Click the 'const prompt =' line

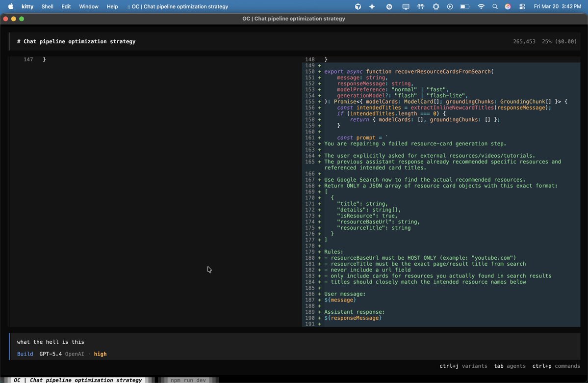tap(362, 137)
